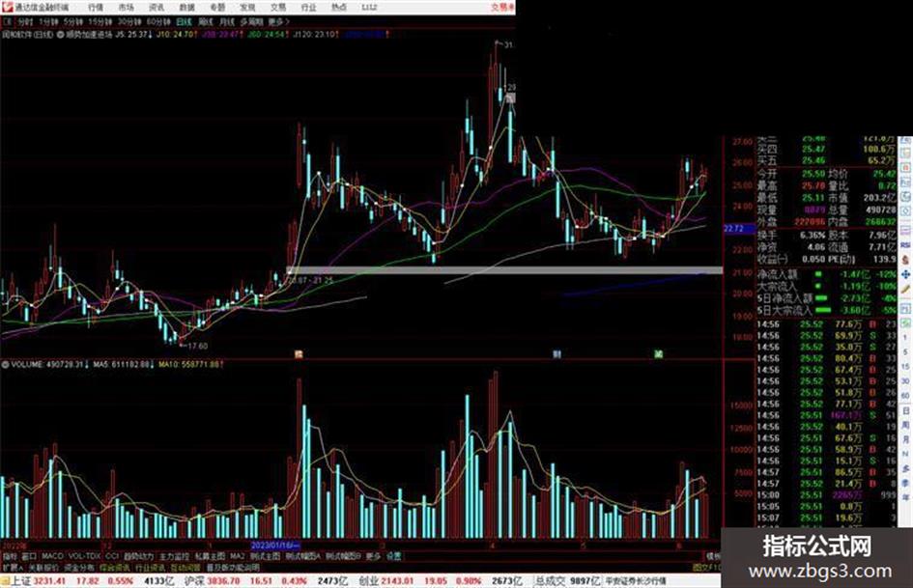The image size is (913, 588).
Task: Open the 交易 menu
Action: coord(277,8)
